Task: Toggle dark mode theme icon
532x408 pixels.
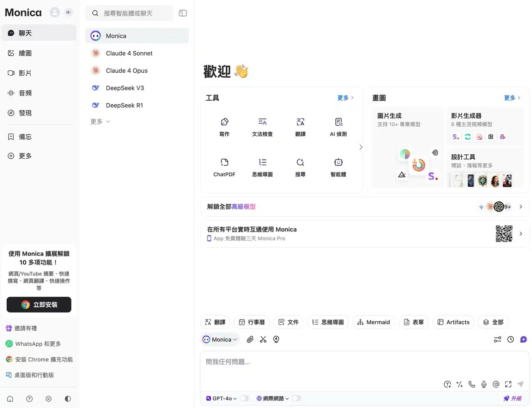Action: click(x=68, y=399)
